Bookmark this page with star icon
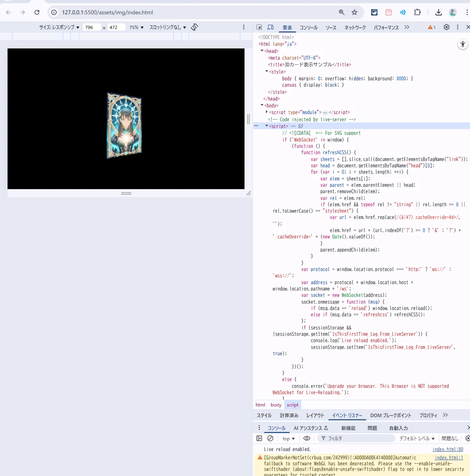This screenshot has width=470, height=476. (354, 12)
